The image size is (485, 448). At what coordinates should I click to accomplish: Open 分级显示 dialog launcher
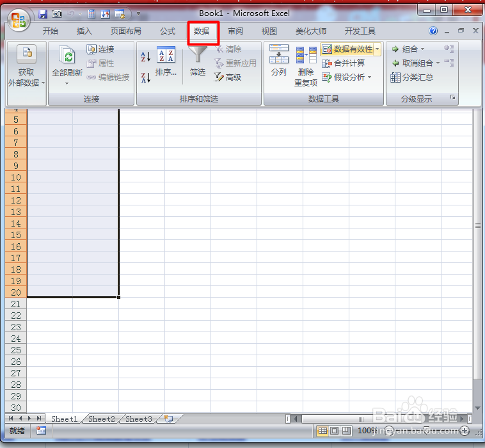(453, 97)
